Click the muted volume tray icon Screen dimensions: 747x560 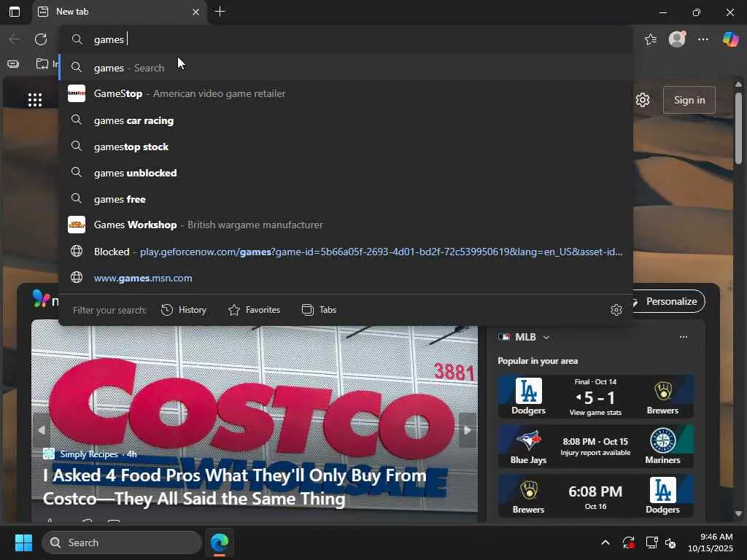click(670, 542)
